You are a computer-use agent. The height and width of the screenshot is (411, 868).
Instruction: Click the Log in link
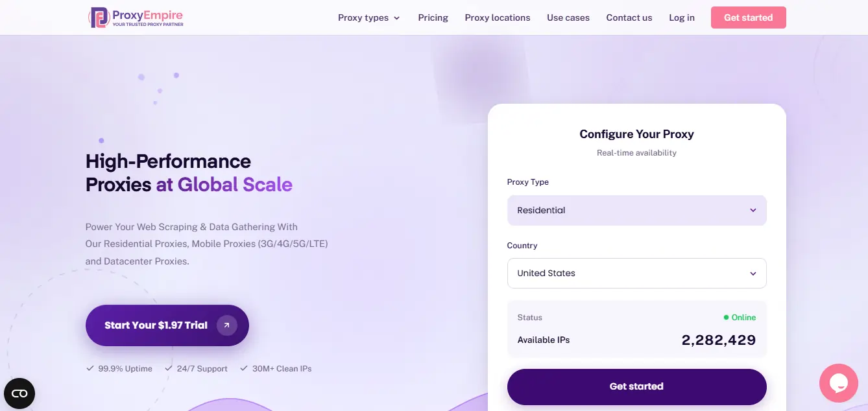pyautogui.click(x=681, y=18)
